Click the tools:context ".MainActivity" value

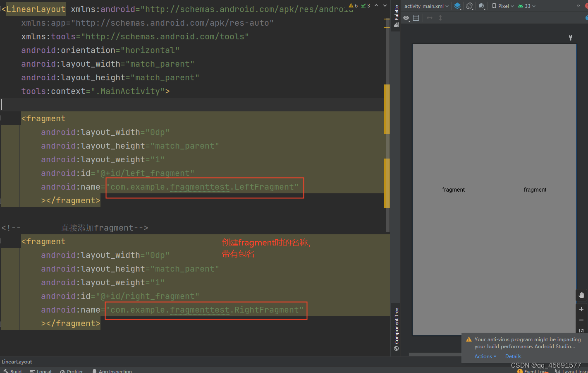pos(128,91)
